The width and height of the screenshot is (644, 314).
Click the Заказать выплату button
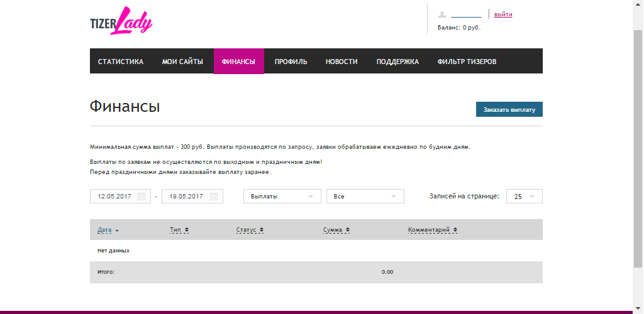(509, 109)
